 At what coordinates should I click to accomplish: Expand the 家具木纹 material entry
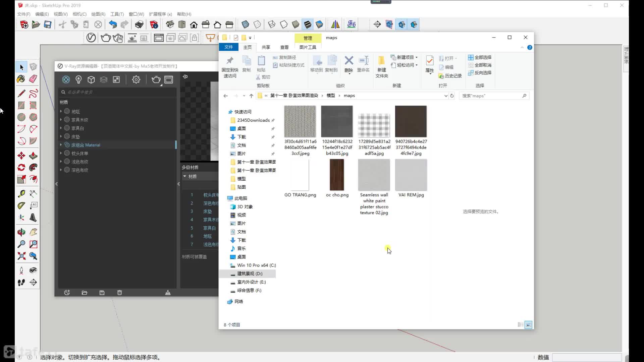point(61,119)
